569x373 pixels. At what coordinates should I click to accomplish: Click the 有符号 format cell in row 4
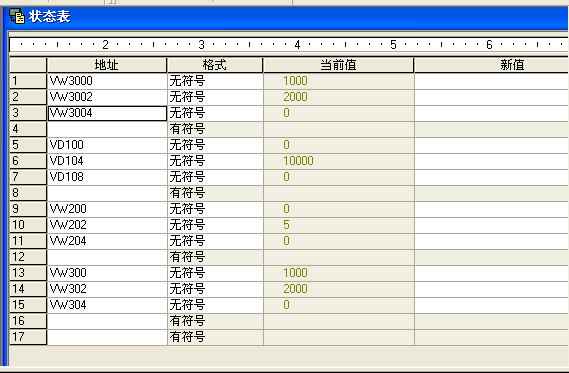pyautogui.click(x=215, y=129)
